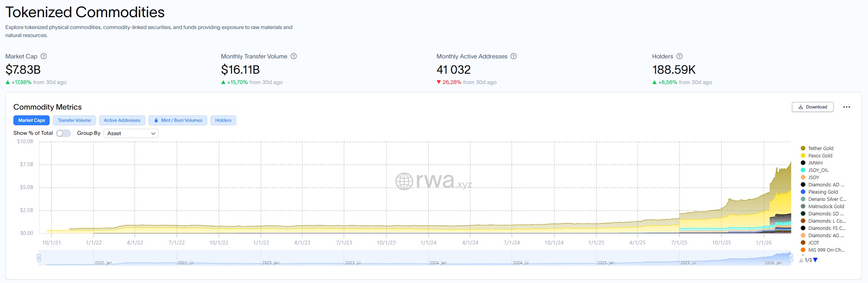Click the Market Cap help icon
Image resolution: width=868 pixels, height=283 pixels.
coord(44,56)
